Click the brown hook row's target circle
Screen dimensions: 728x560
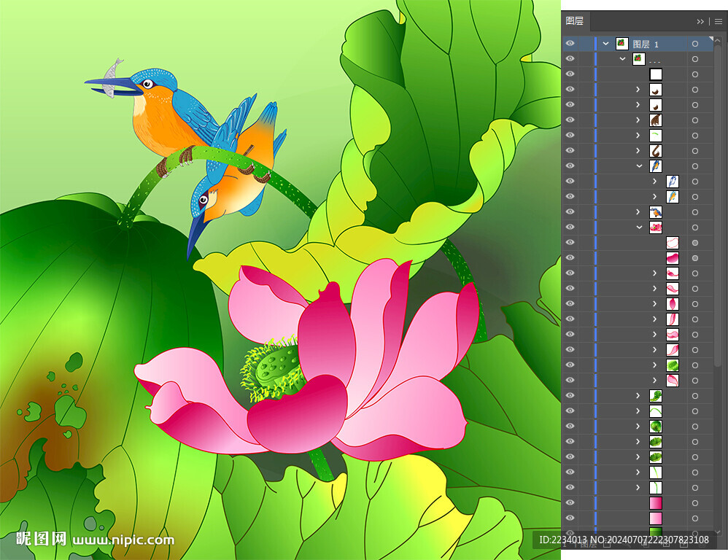(695, 151)
